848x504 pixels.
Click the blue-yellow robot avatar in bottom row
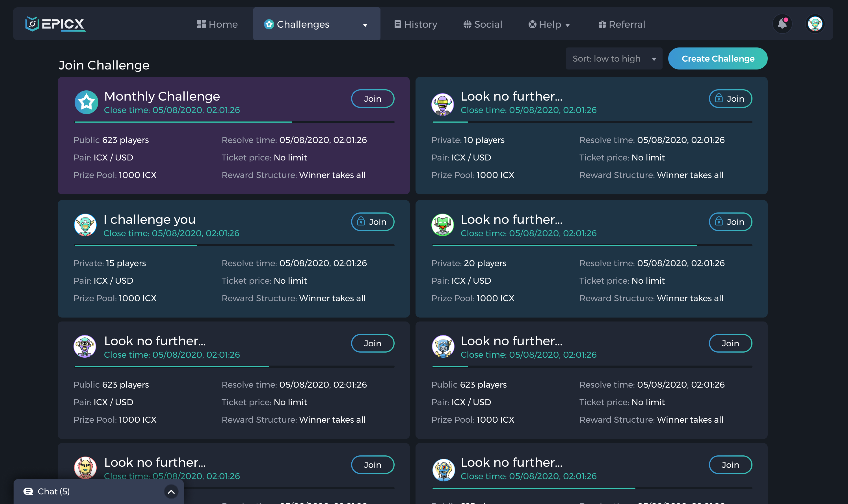click(x=444, y=470)
